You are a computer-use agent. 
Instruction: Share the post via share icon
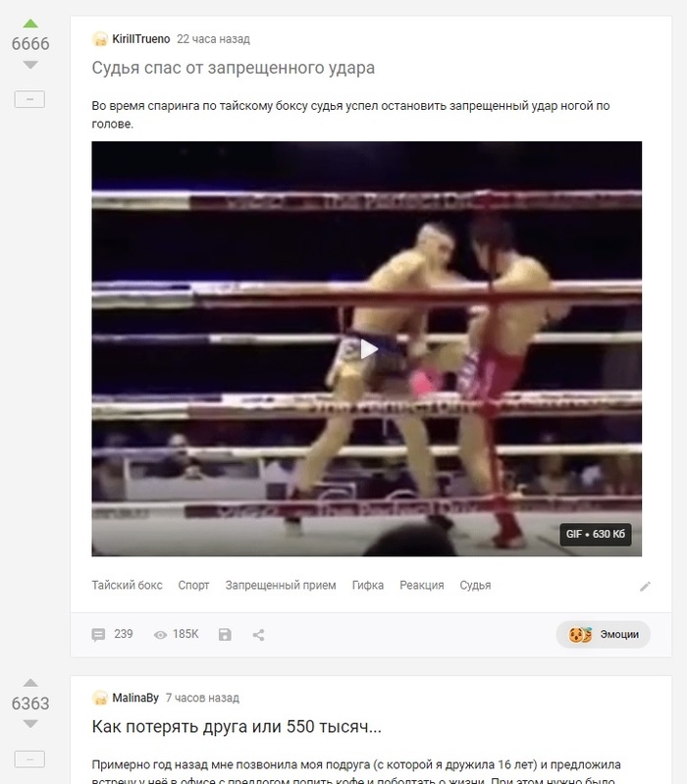[258, 635]
